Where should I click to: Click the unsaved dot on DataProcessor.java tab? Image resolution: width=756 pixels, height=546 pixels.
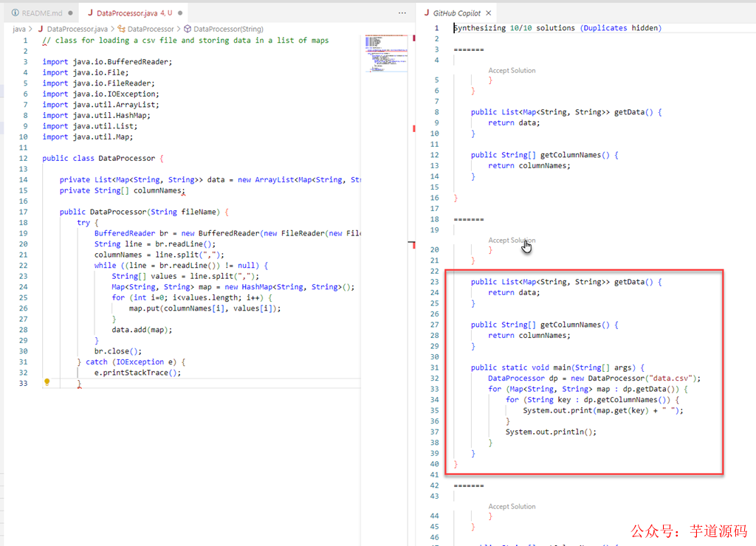(180, 13)
